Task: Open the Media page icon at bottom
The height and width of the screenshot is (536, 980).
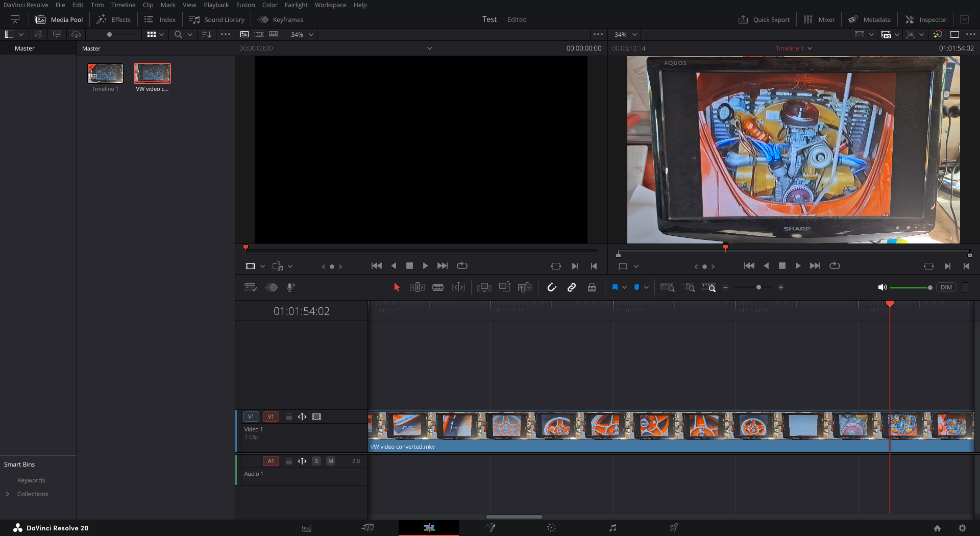Action: pos(307,528)
